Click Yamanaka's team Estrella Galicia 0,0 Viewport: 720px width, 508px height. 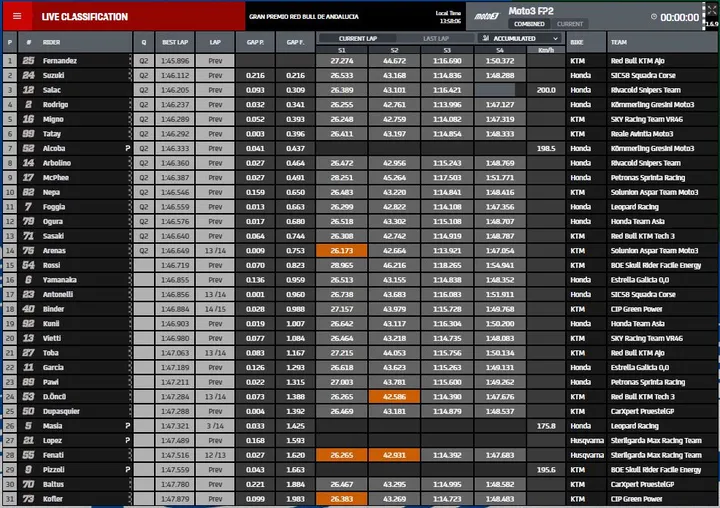[x=640, y=280]
